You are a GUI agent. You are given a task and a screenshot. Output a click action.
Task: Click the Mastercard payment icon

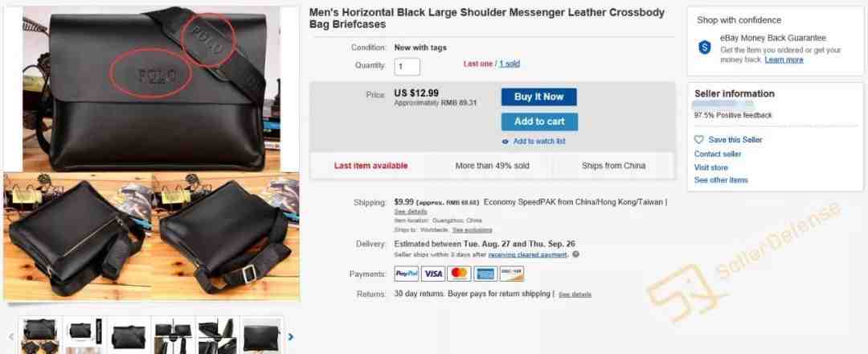point(459,274)
